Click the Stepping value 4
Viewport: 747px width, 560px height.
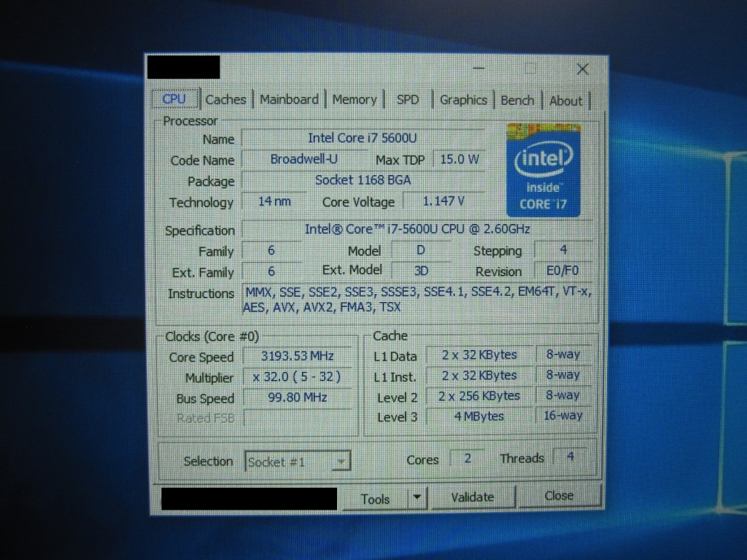(564, 249)
